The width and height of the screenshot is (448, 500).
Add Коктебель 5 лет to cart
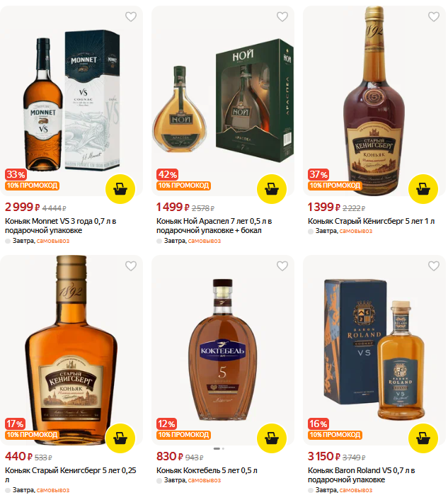click(272, 438)
